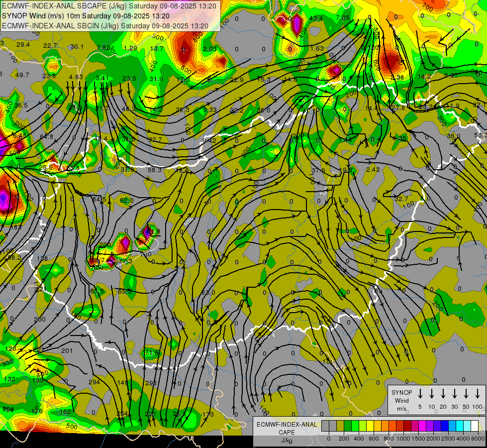The width and height of the screenshot is (487, 448).
Task: Click the map value 11.9
Action: (x=452, y=106)
